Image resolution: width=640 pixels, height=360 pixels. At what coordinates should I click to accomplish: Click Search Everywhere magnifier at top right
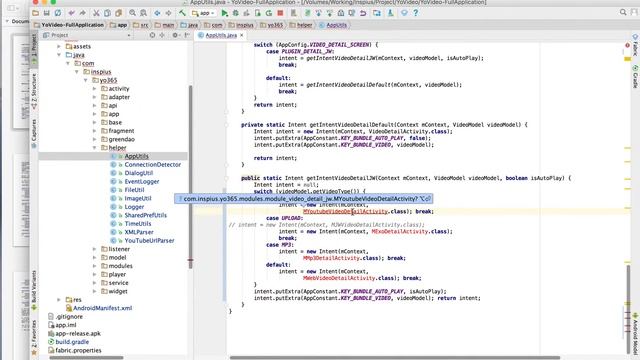[623, 13]
